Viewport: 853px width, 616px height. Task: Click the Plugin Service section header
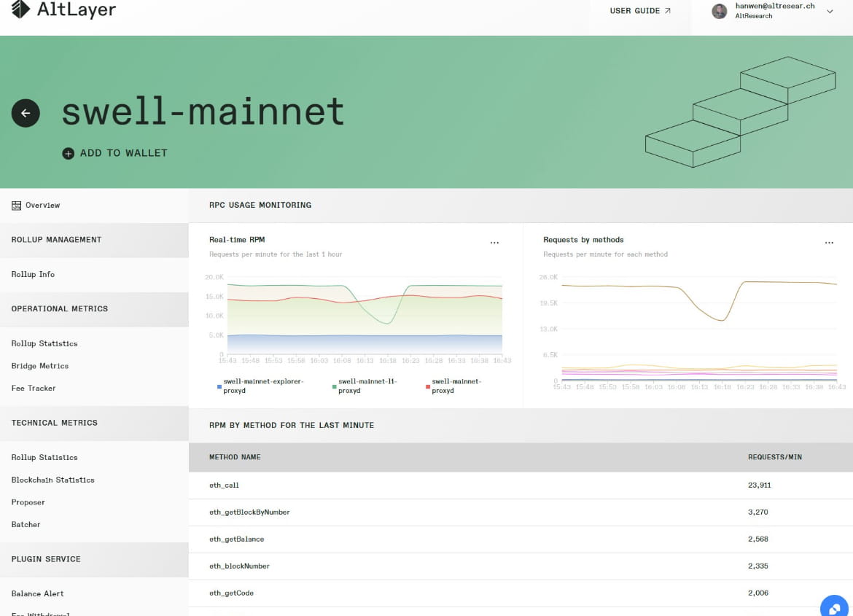[94, 559]
